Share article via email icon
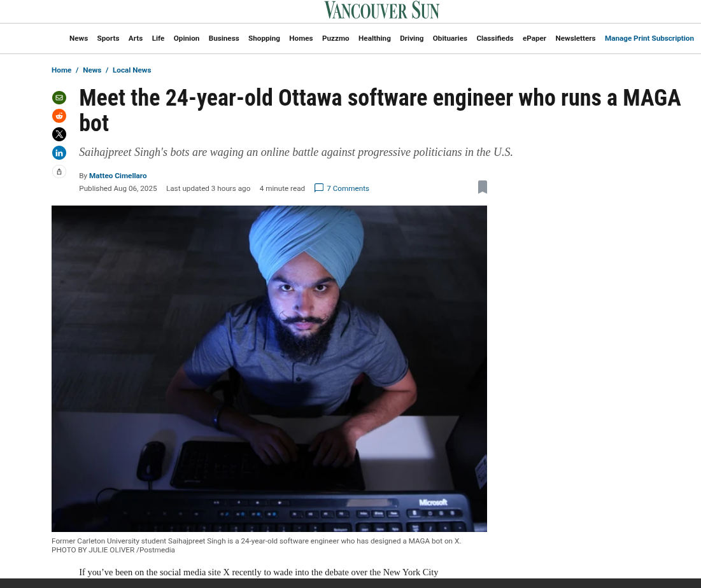 59,97
